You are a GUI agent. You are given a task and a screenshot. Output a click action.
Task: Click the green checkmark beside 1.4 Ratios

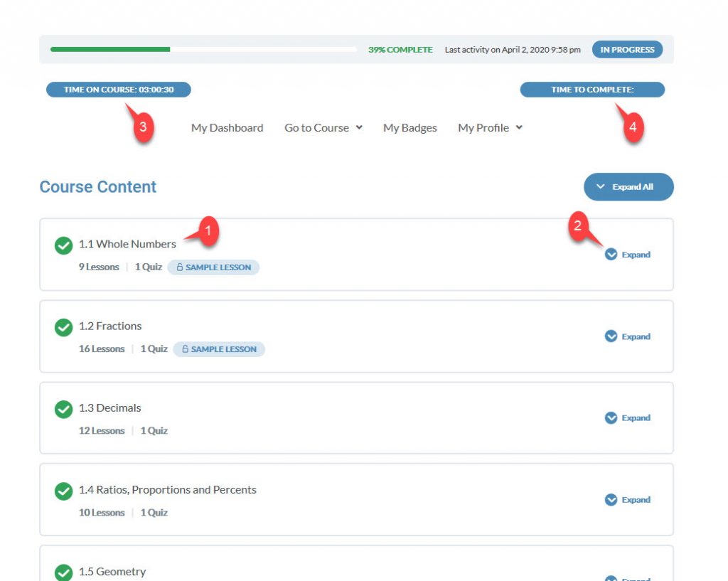coord(63,491)
